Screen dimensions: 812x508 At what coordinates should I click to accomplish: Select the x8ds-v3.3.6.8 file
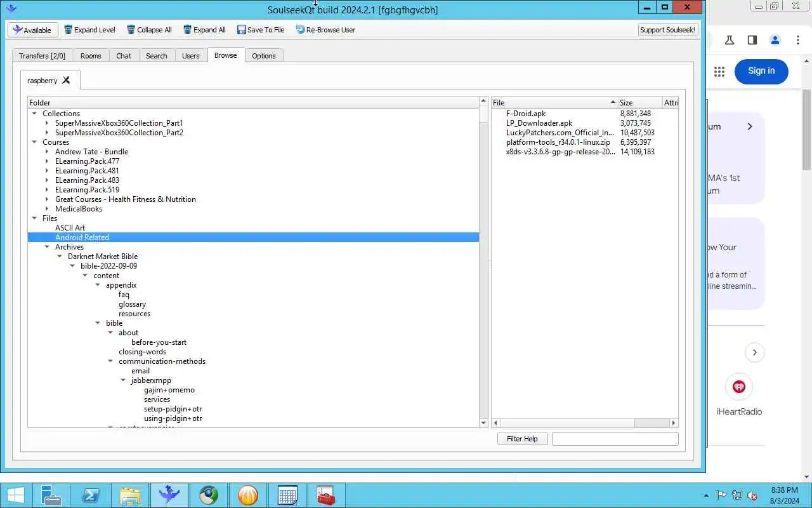coord(561,152)
